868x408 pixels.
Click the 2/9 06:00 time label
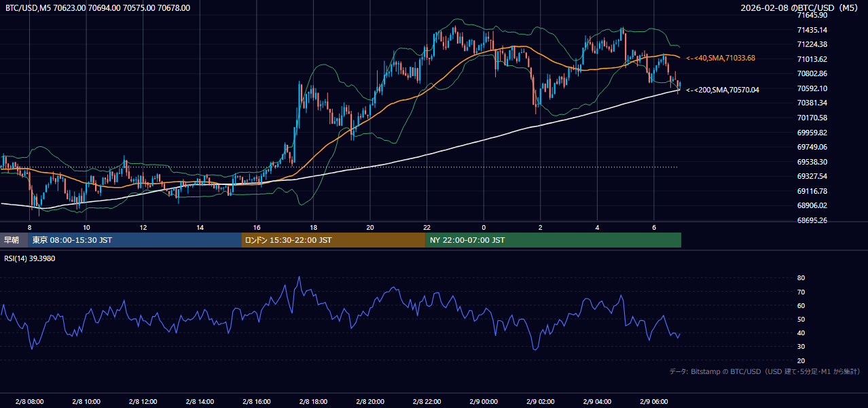[x=653, y=402]
